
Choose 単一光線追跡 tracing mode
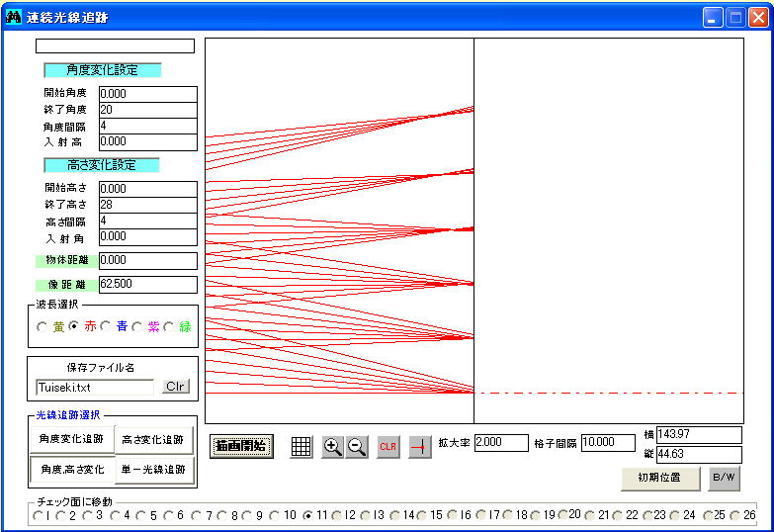(x=153, y=470)
